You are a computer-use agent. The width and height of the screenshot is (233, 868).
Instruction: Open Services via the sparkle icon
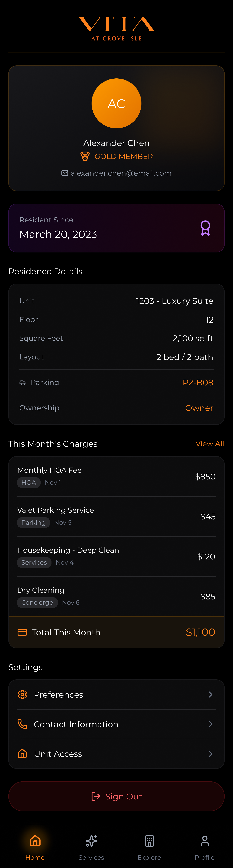pyautogui.click(x=91, y=841)
